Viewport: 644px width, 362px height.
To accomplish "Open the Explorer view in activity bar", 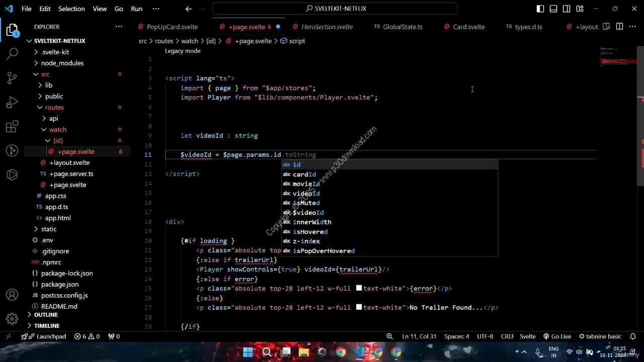I will click(x=12, y=30).
